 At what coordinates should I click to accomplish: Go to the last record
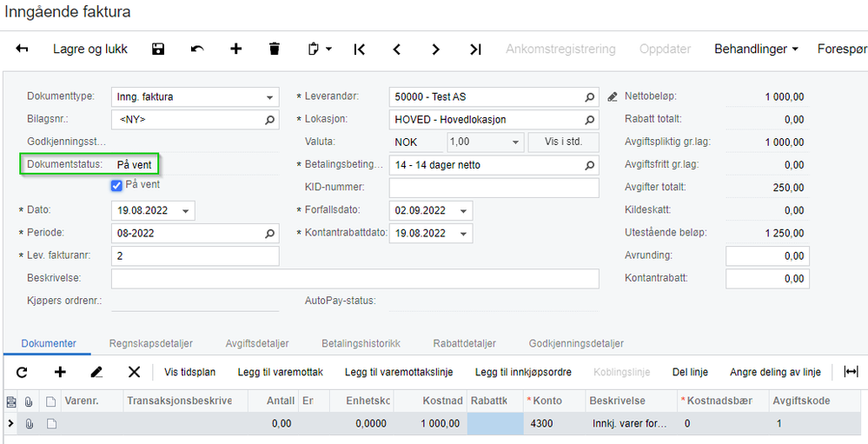tap(475, 50)
